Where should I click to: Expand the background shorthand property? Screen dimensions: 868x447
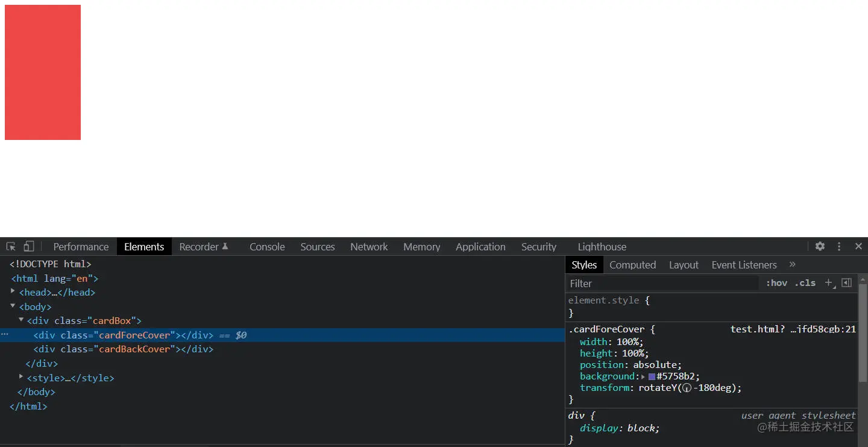[644, 376]
